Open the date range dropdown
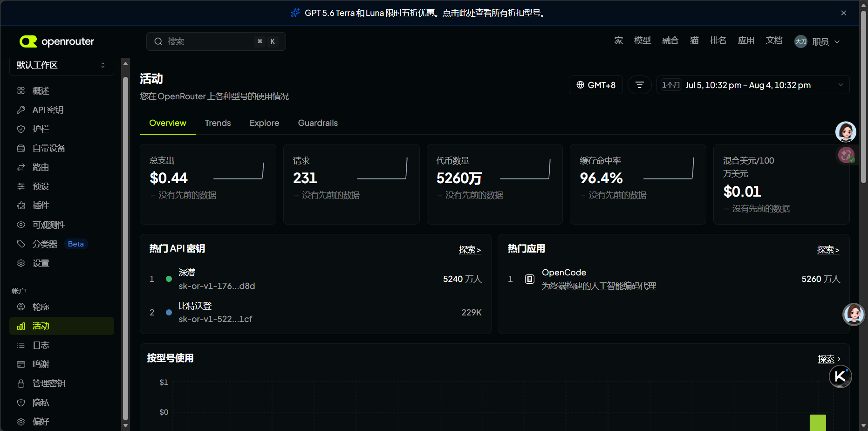Viewport: 868px width, 431px height. tap(753, 85)
